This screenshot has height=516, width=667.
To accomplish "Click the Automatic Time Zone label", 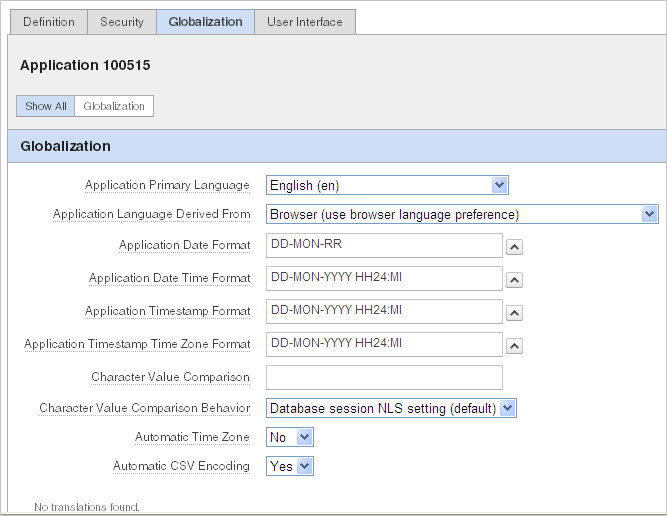I will (x=192, y=437).
